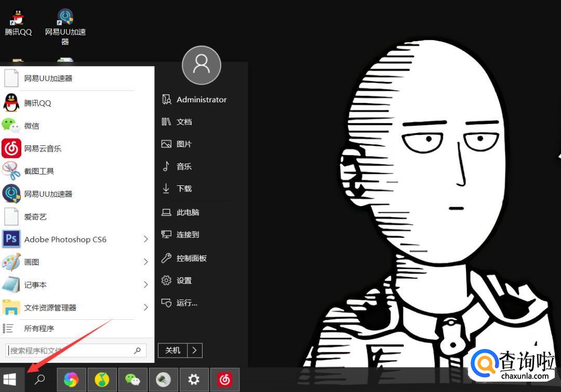Launch NetEase Cloud Music from taskbar
Image resolution: width=561 pixels, height=392 pixels.
coord(224,380)
